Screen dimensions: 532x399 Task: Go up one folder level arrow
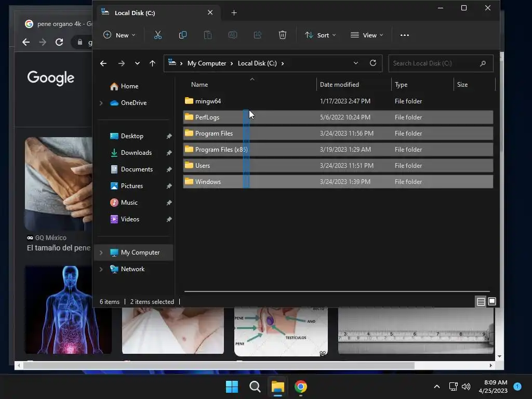coord(152,63)
